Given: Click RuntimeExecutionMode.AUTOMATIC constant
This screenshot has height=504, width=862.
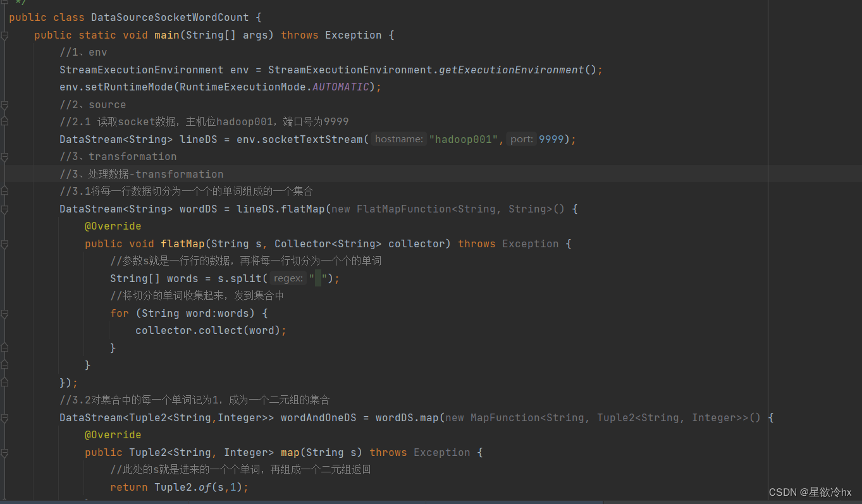Looking at the screenshot, I should [340, 87].
